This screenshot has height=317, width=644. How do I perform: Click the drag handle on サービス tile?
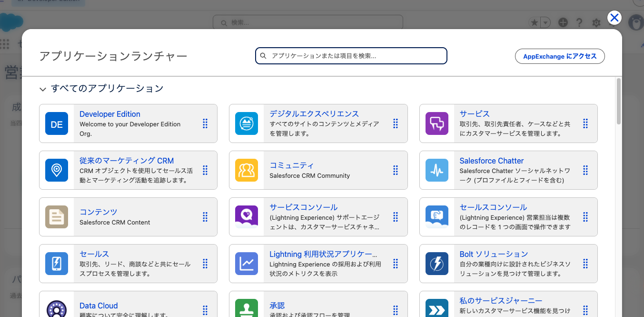click(585, 123)
